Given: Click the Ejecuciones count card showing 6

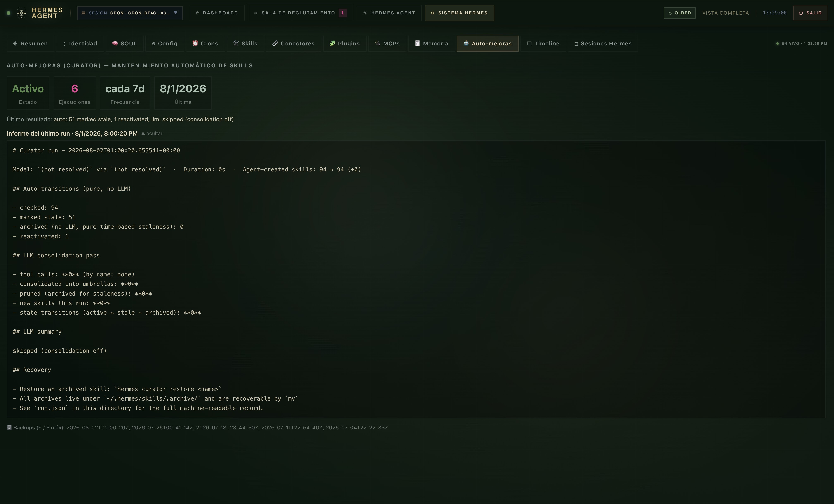Looking at the screenshot, I should pyautogui.click(x=74, y=93).
